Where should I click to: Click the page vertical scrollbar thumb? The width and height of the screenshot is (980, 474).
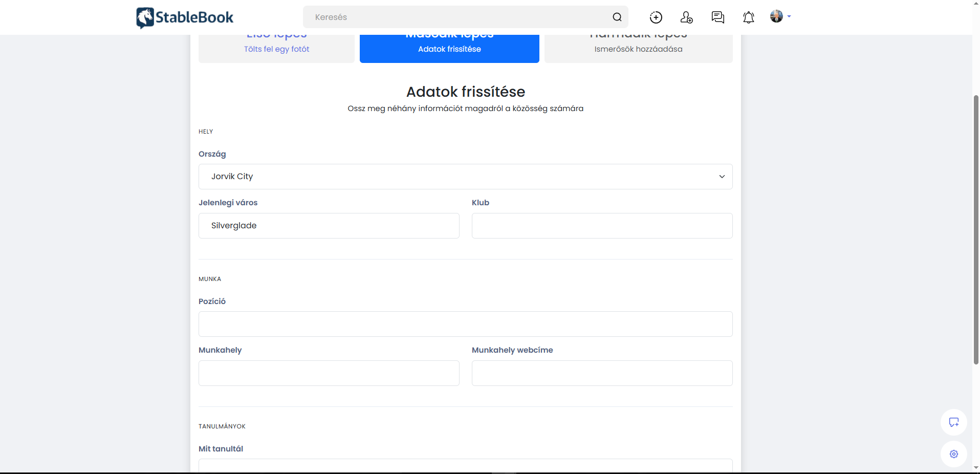click(x=976, y=229)
